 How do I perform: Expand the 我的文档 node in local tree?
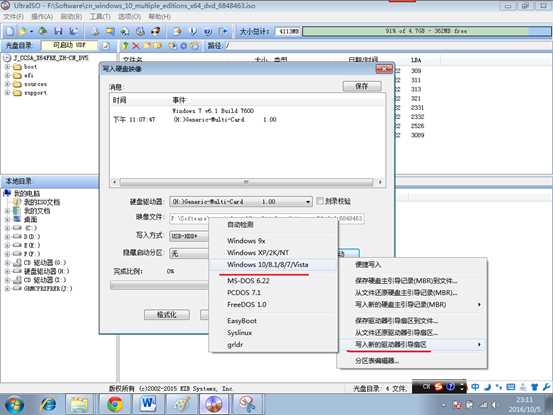7,211
